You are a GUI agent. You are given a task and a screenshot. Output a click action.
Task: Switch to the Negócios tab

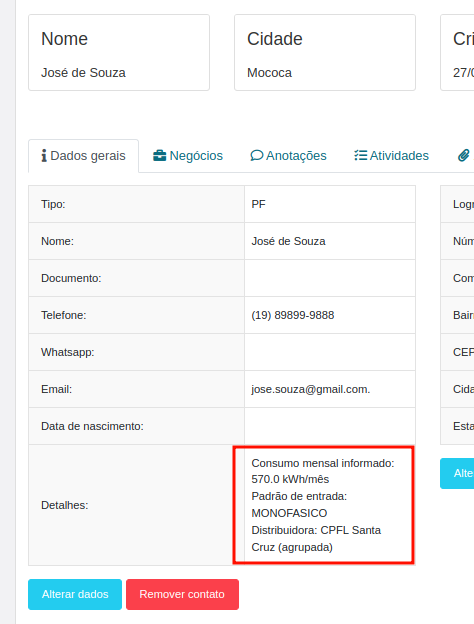[188, 156]
